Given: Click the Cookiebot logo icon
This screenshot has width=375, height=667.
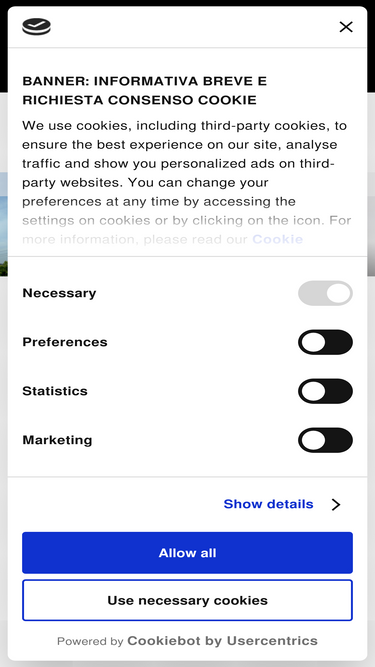Looking at the screenshot, I should point(37,27).
